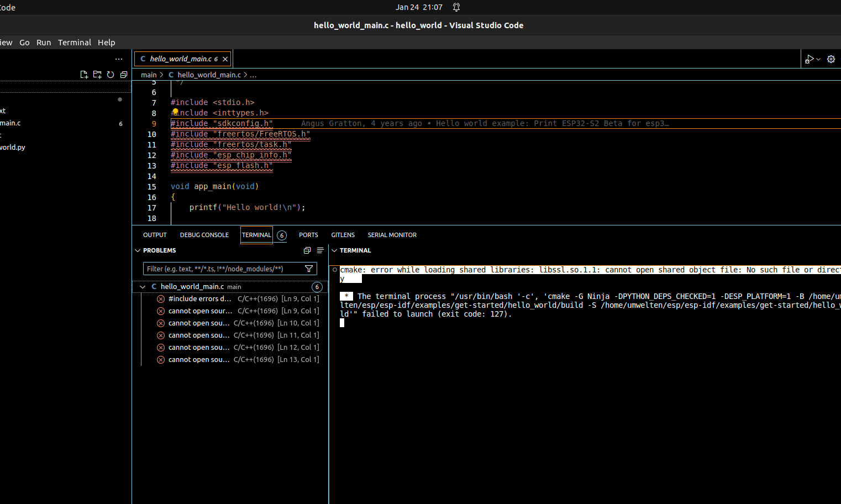Toggle the problems filter using the funnel icon
841x504 pixels.
click(309, 269)
